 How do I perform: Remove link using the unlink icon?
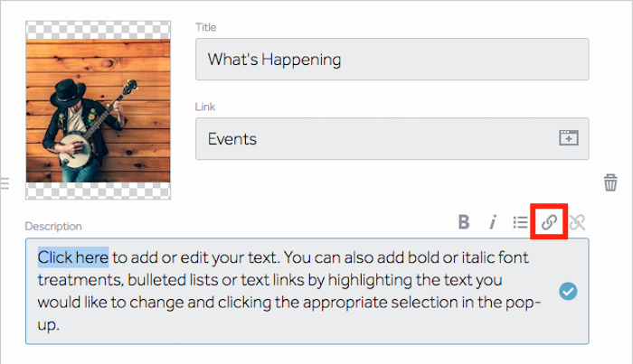(577, 222)
